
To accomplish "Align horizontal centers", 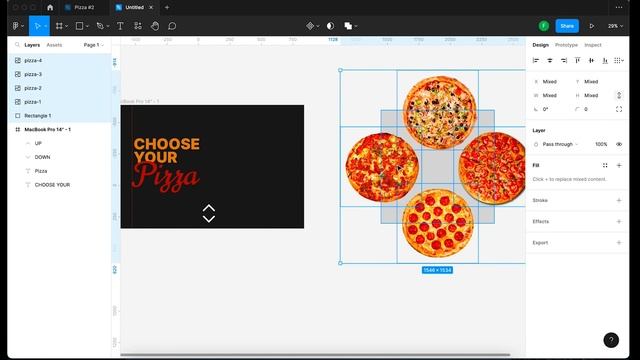I will click(x=550, y=60).
